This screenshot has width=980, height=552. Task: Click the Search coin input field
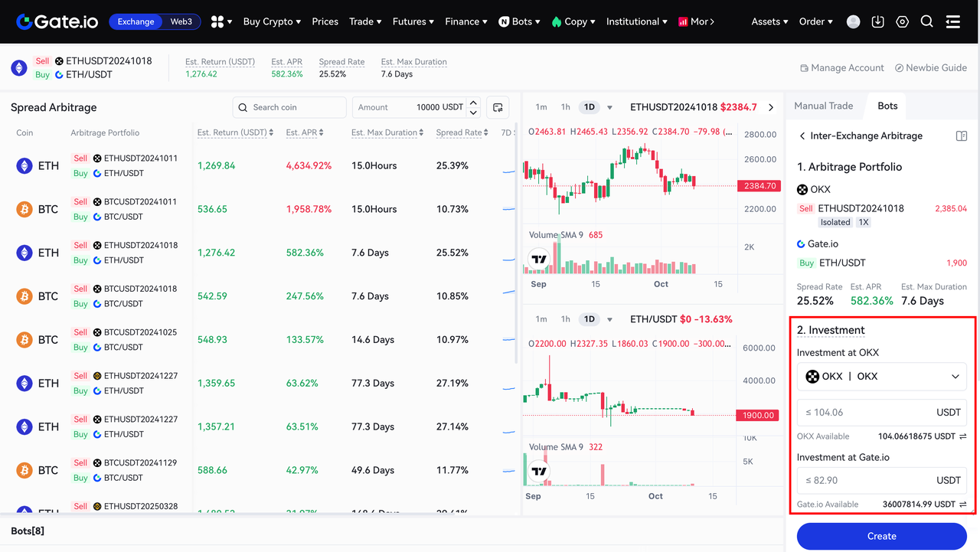tap(289, 107)
